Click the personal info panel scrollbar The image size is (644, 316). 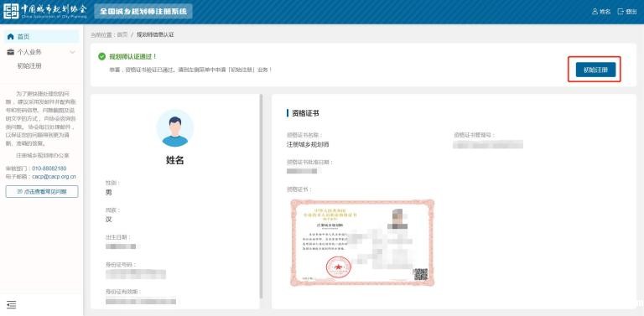[261, 196]
